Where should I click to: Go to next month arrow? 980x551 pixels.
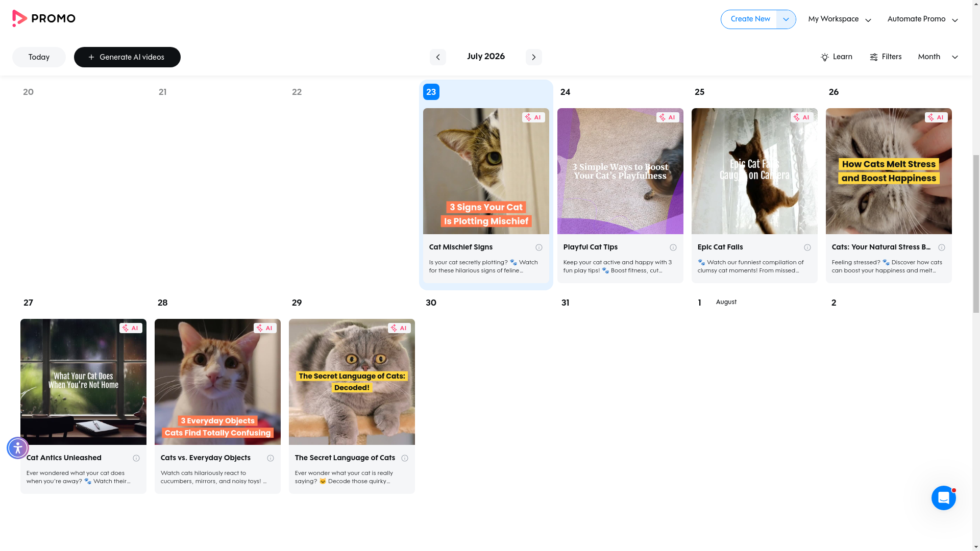(x=533, y=57)
